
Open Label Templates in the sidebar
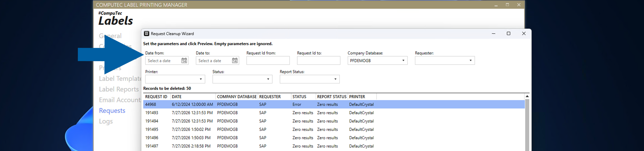[x=120, y=79]
